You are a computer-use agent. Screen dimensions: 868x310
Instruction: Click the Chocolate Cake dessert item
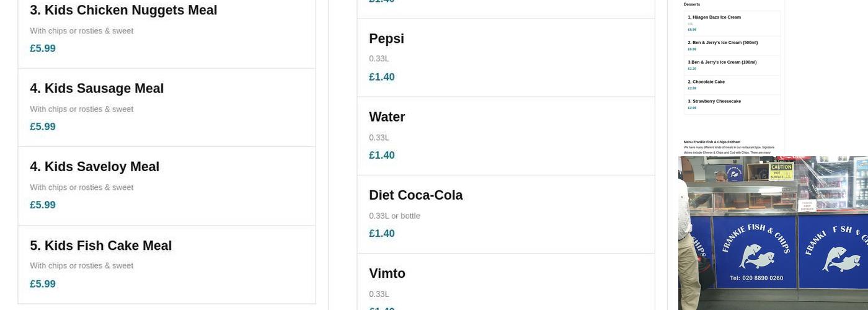click(708, 82)
